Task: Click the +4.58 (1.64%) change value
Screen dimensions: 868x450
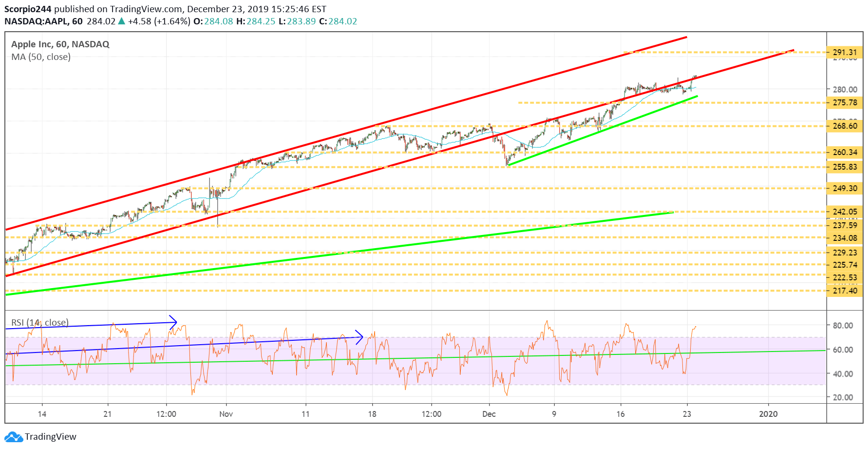Action: [x=159, y=21]
